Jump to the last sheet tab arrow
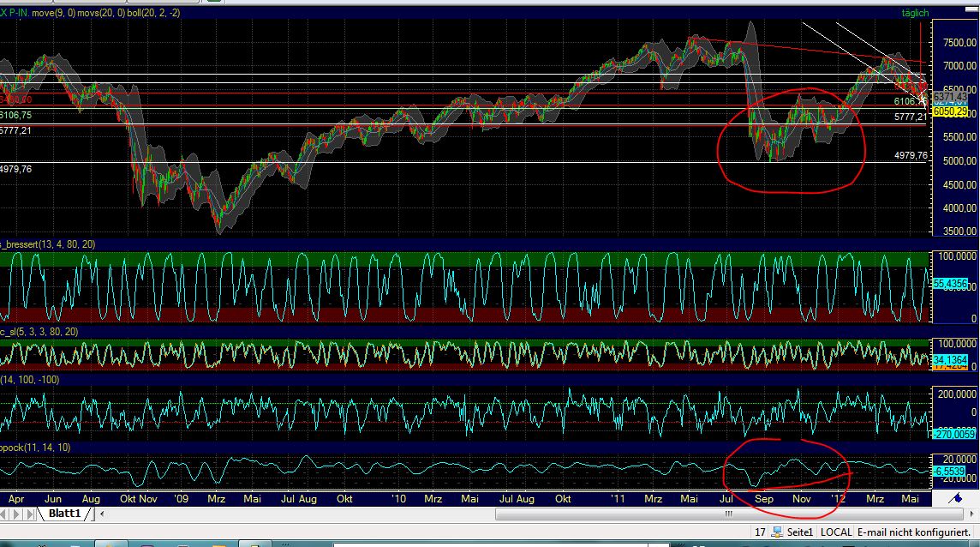Viewport: 980px width, 547px height. [29, 514]
